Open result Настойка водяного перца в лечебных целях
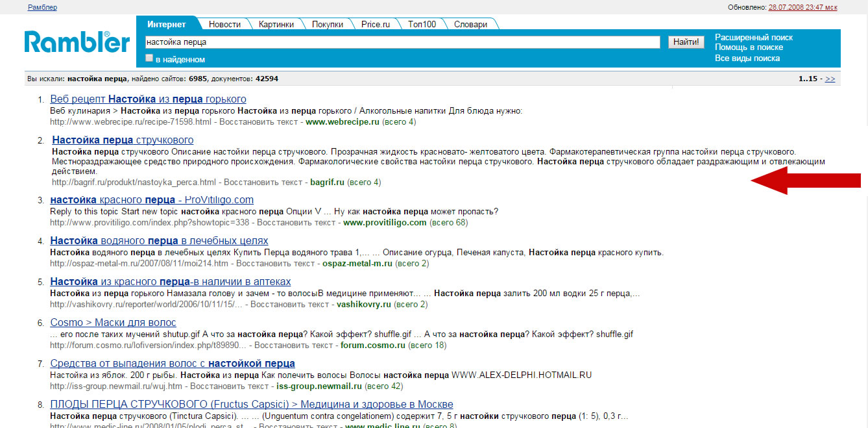The image size is (868, 428). (159, 241)
